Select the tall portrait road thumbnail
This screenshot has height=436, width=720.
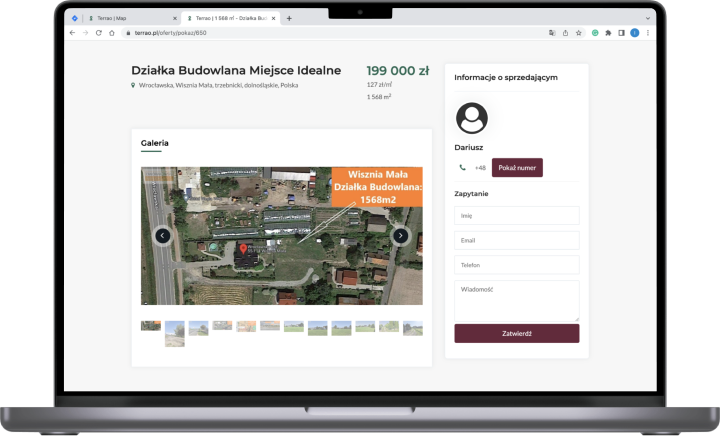pyautogui.click(x=174, y=334)
